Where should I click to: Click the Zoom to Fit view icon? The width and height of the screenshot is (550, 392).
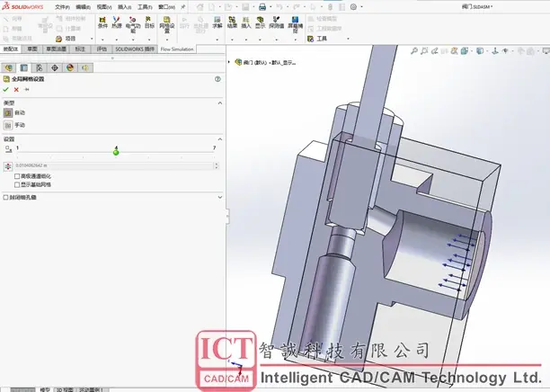(414, 51)
